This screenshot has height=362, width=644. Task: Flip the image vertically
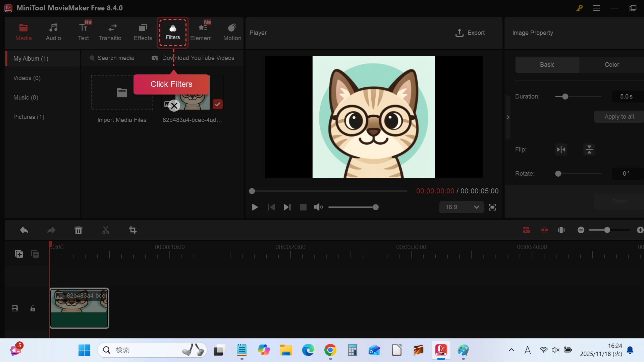589,149
